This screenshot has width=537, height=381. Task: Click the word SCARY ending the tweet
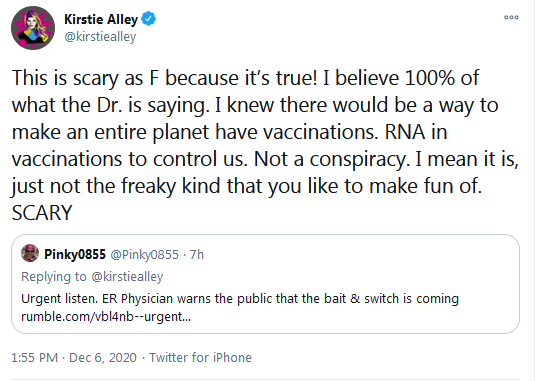pyautogui.click(x=42, y=213)
